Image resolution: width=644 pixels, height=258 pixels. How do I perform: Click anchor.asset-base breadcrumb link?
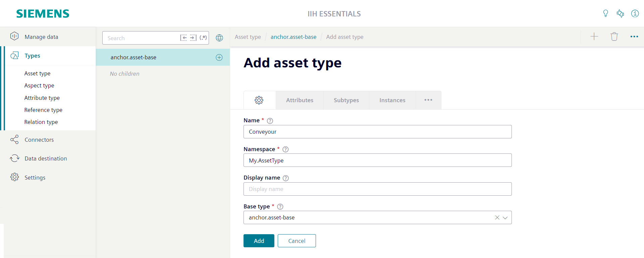coord(293,37)
